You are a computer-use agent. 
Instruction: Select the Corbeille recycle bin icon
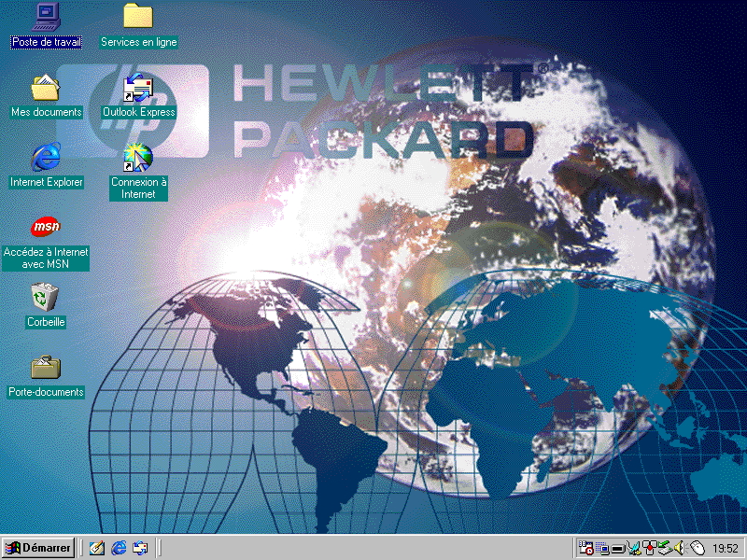[x=44, y=297]
